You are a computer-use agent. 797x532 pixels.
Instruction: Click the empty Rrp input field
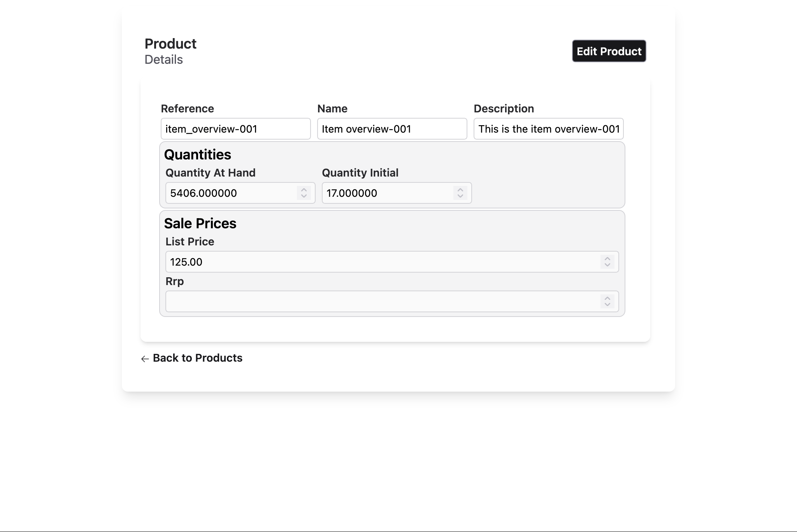pyautogui.click(x=381, y=301)
